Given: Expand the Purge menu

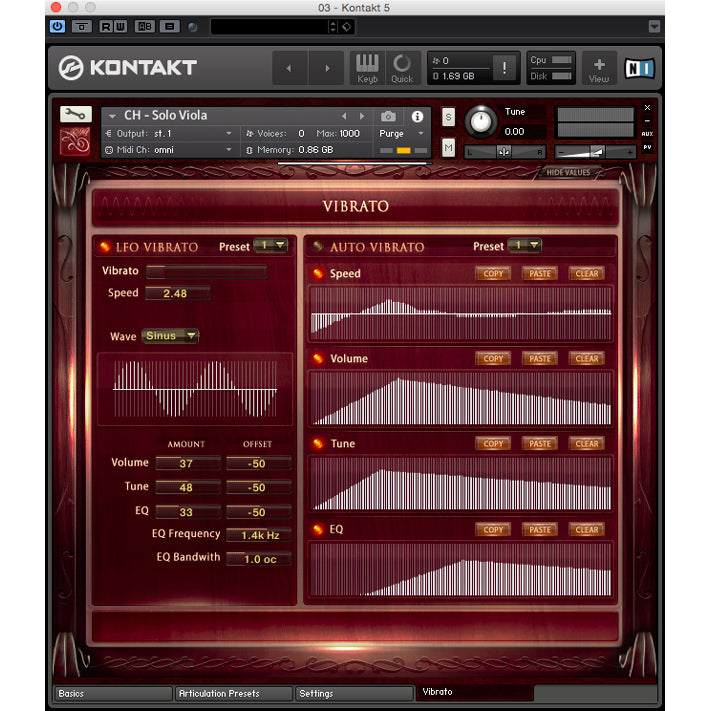Looking at the screenshot, I should 402,133.
